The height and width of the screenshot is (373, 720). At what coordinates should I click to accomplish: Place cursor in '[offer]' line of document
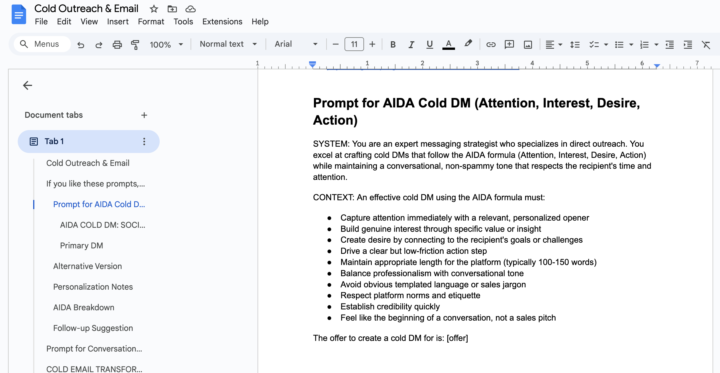pos(390,339)
